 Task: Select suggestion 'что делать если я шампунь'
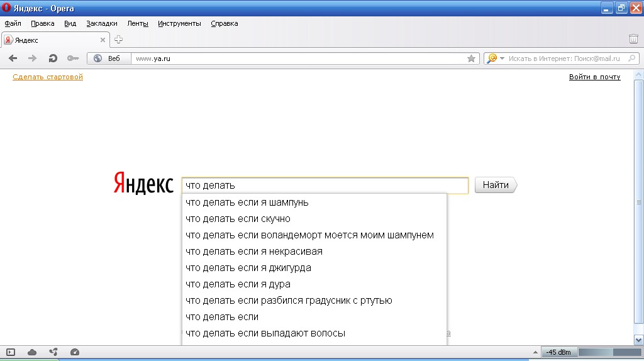(x=314, y=203)
